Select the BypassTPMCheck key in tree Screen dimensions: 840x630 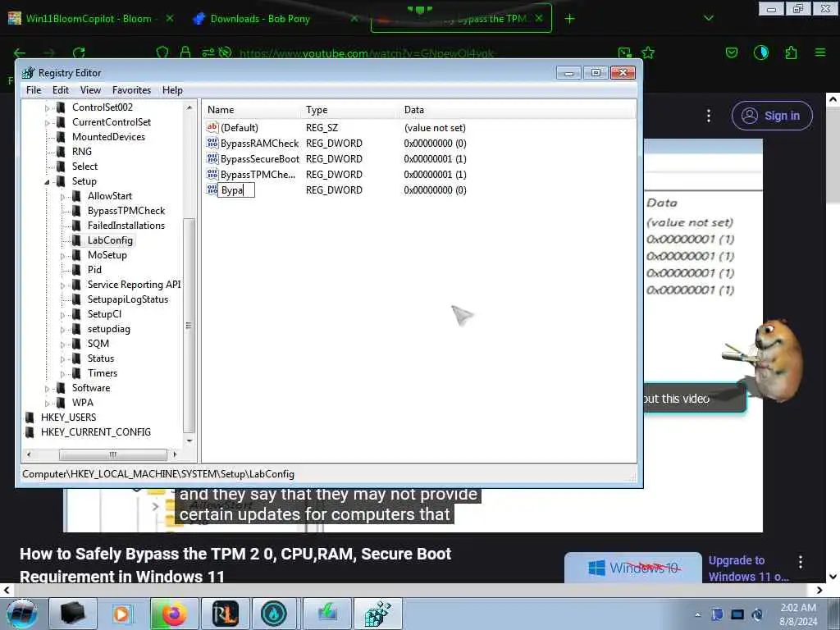(126, 211)
